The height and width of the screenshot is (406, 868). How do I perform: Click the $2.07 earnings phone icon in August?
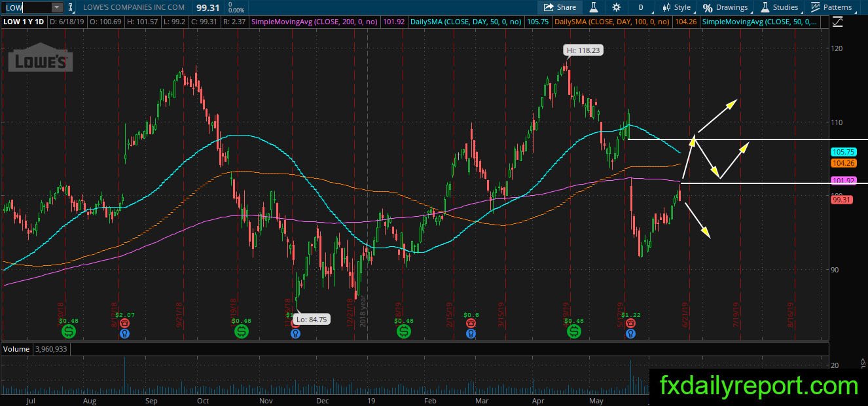click(125, 323)
